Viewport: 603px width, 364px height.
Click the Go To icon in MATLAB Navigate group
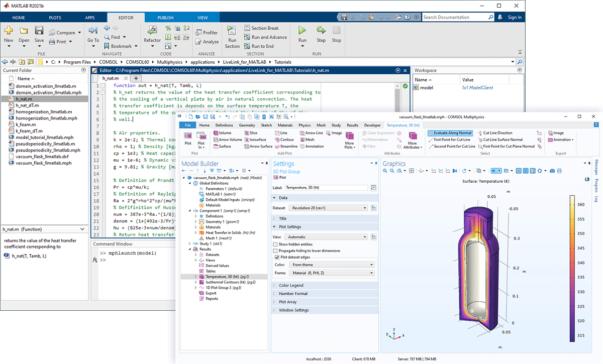(x=93, y=31)
